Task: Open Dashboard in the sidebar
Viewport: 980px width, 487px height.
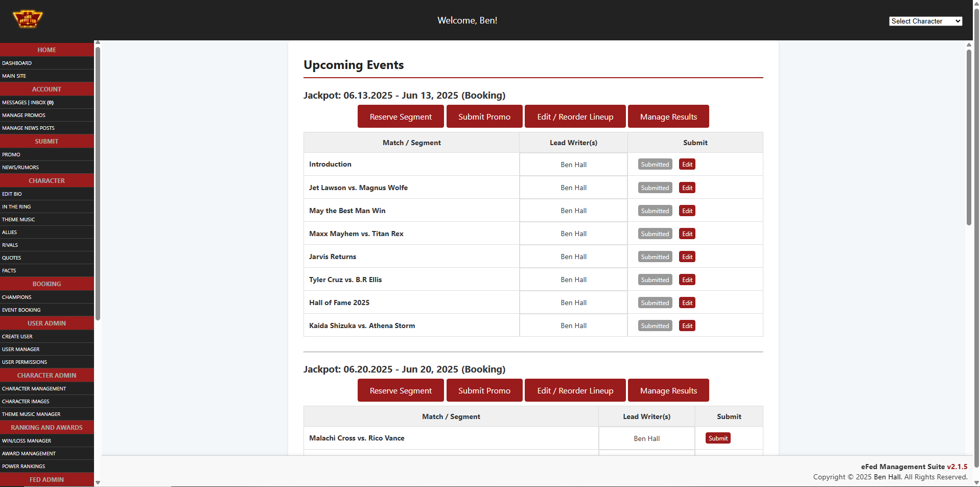Action: click(x=17, y=63)
